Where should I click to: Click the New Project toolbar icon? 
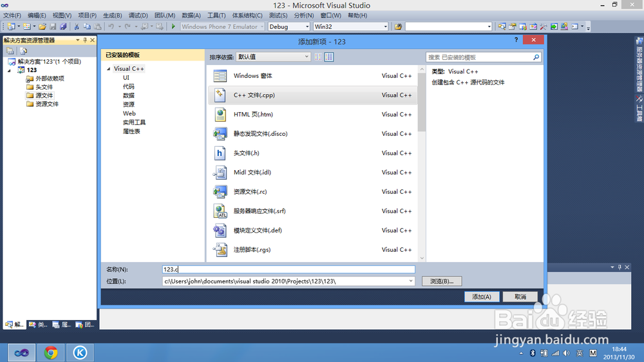[x=11, y=26]
